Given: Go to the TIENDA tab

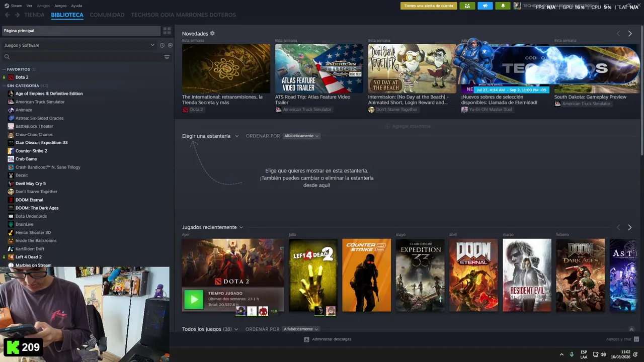Looking at the screenshot, I should tap(34, 15).
